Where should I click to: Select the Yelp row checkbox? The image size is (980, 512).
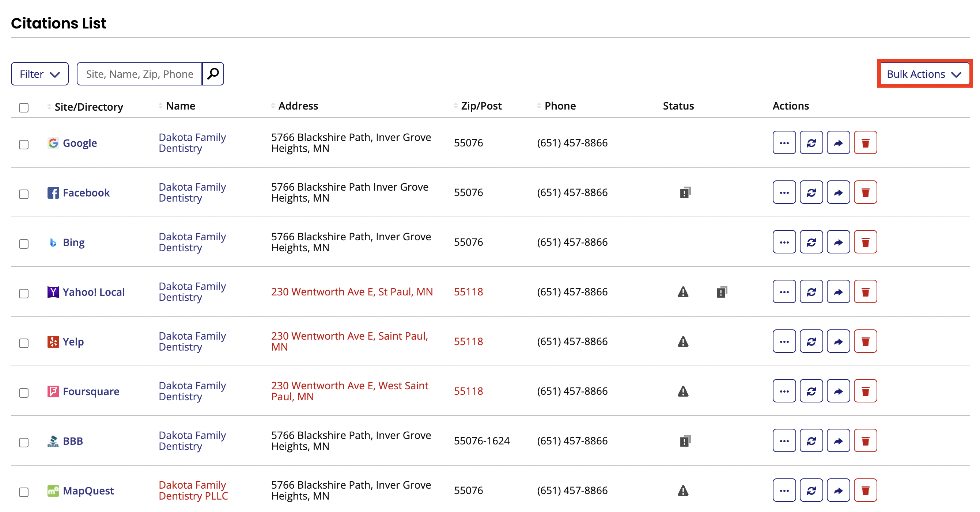pos(24,343)
